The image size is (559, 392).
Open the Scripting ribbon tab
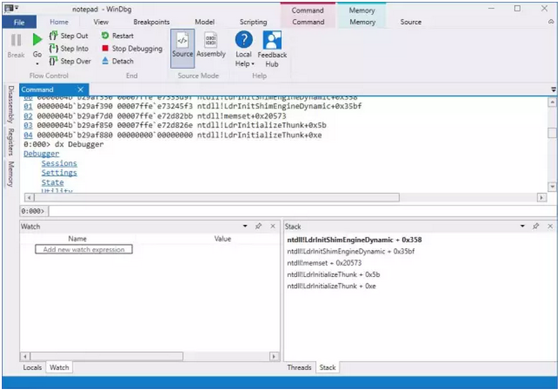click(253, 22)
